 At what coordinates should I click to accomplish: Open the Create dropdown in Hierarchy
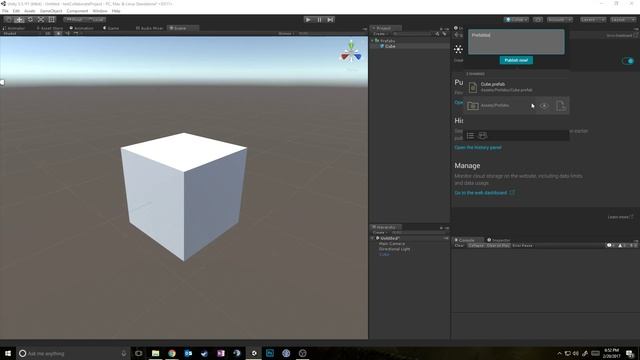point(380,232)
